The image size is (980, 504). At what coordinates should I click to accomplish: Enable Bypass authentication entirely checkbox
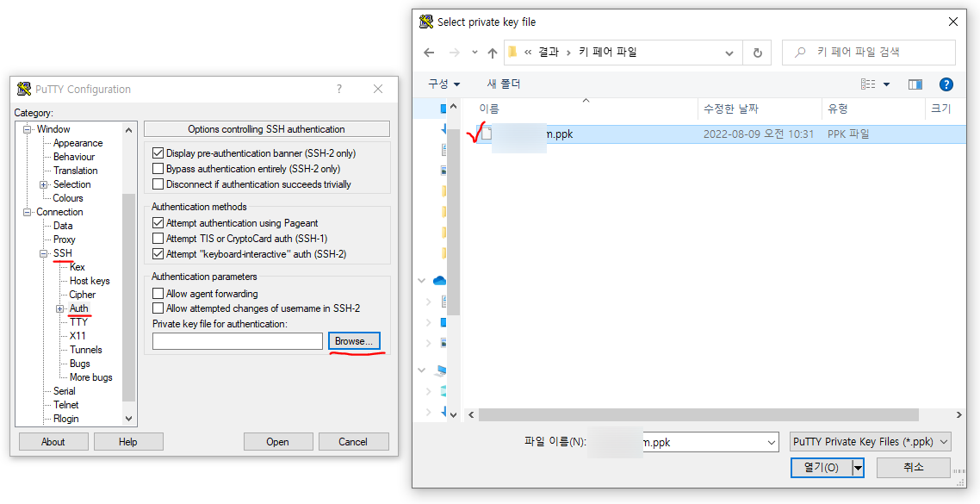[x=158, y=169]
